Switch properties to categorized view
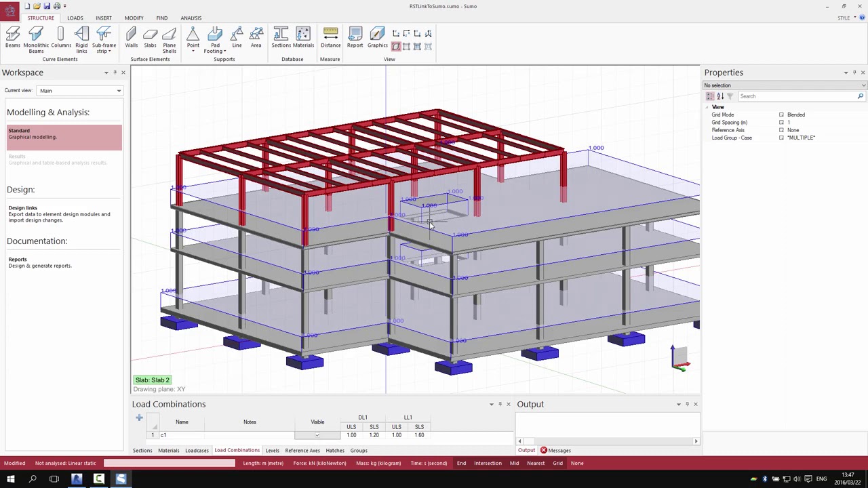 710,96
